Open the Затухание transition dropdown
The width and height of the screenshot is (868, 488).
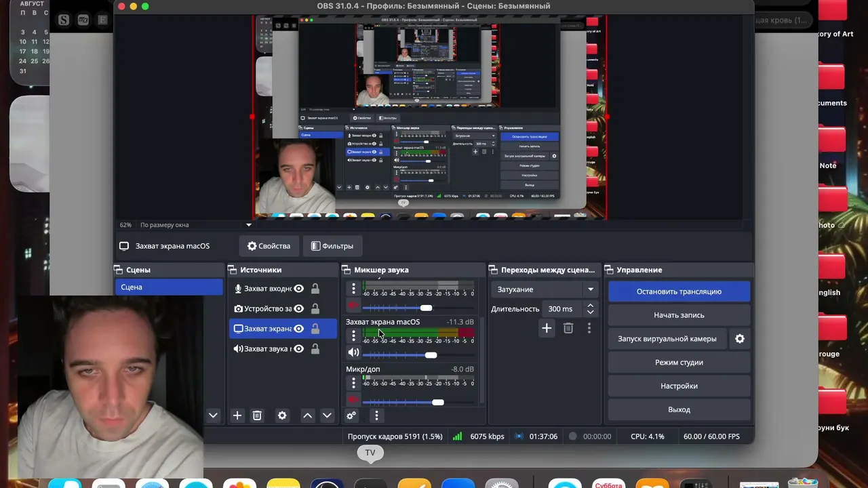coord(546,289)
